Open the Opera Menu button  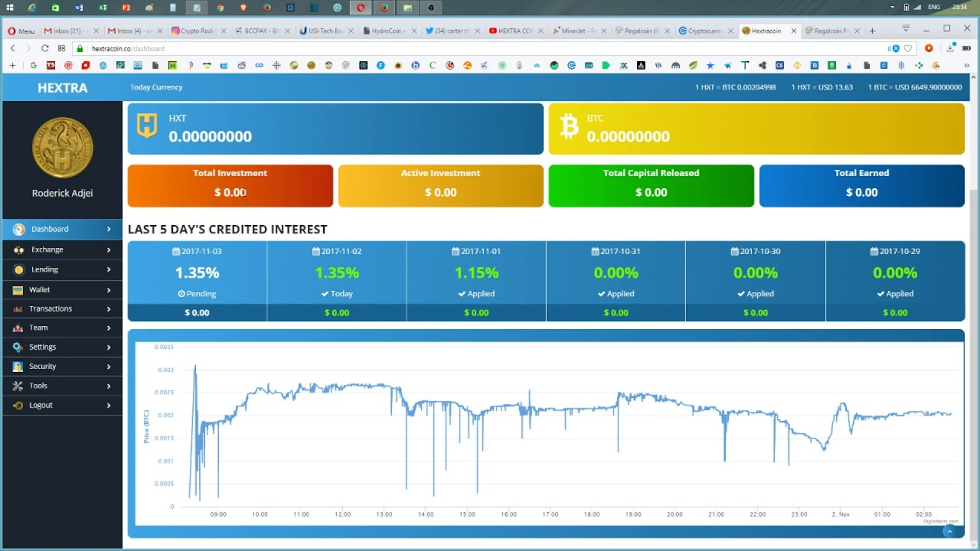[21, 31]
